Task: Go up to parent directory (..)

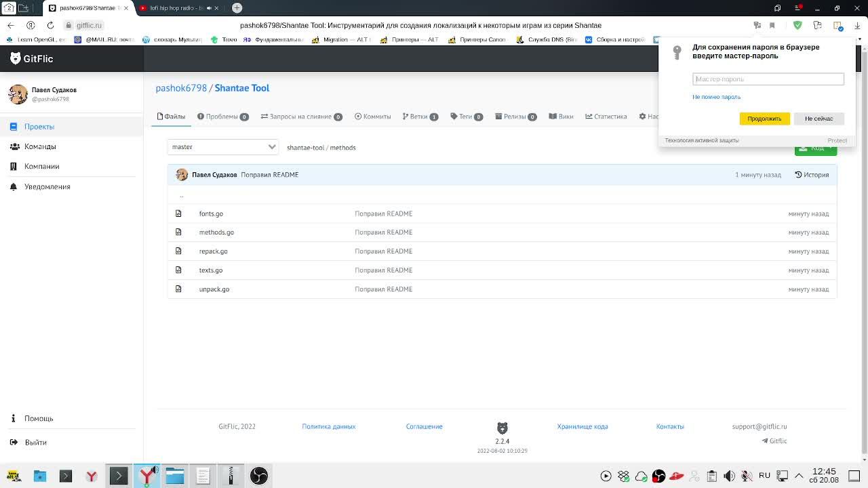Action: [181, 195]
